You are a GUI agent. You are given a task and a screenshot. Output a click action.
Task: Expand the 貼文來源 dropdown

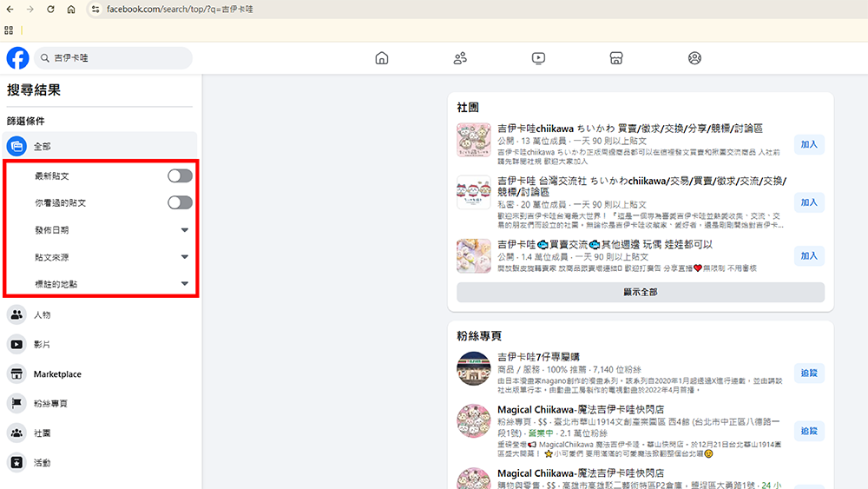(185, 257)
